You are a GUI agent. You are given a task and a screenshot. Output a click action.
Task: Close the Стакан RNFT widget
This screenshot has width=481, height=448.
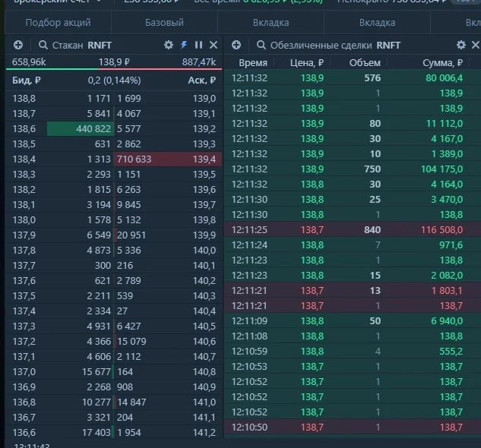pos(214,45)
